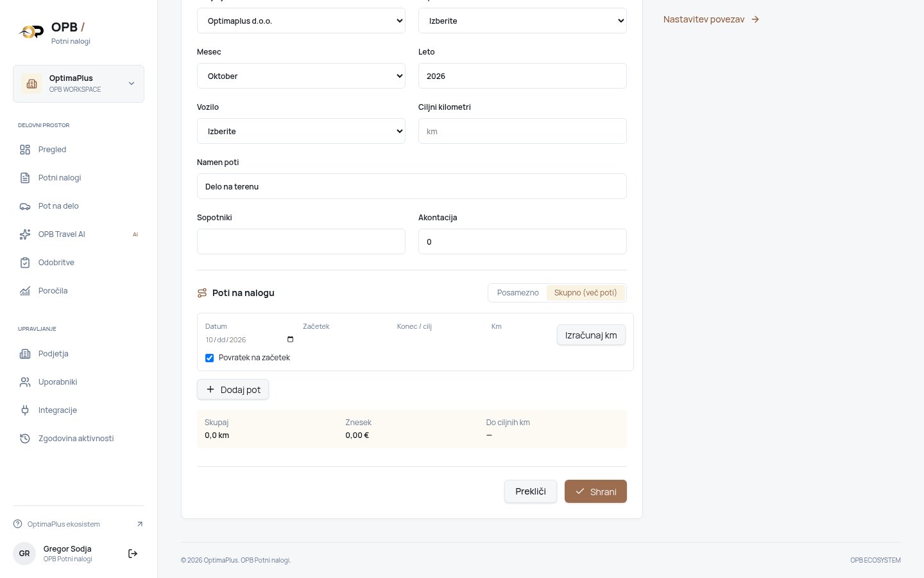Viewport: 924px width, 578px height.
Task: Click the Poročila chart icon
Action: pyautogui.click(x=25, y=291)
